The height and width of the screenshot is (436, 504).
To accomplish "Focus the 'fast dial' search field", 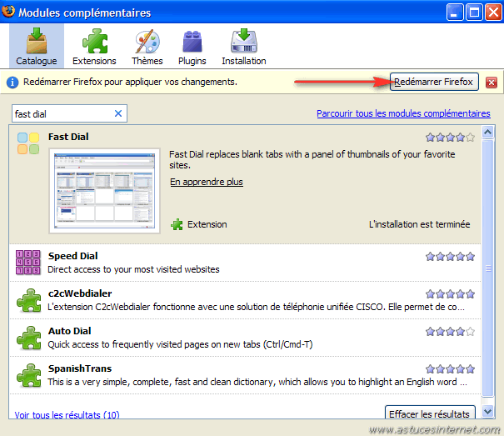I will point(69,113).
